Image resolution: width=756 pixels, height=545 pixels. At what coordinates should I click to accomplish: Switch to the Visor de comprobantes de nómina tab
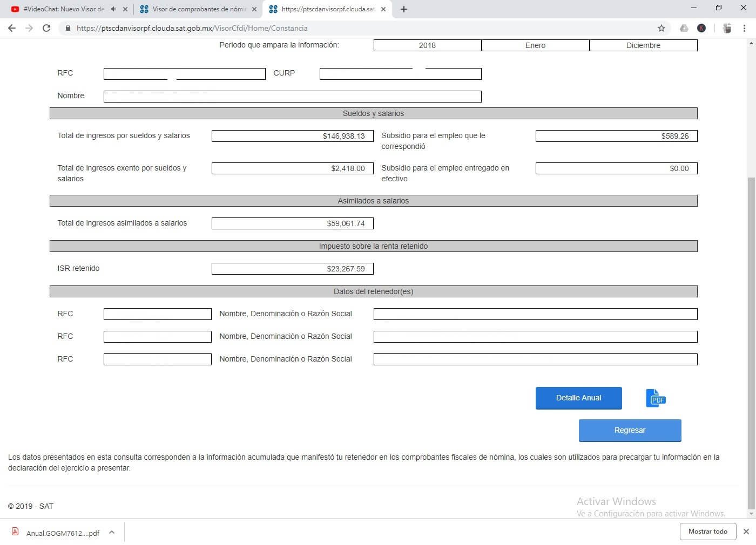199,9
